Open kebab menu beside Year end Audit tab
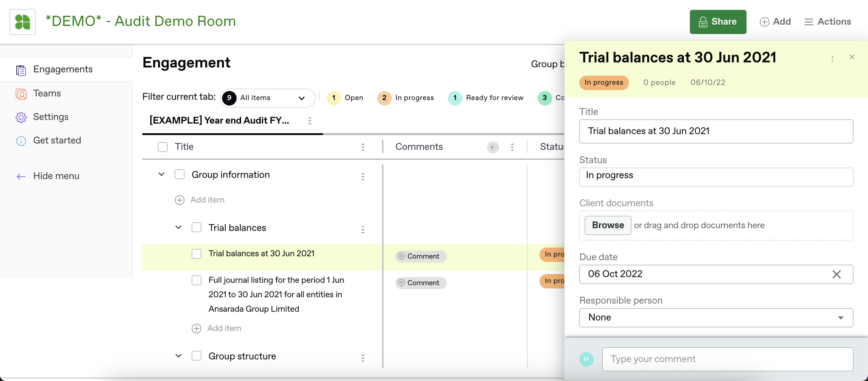This screenshot has height=381, width=868. 310,121
